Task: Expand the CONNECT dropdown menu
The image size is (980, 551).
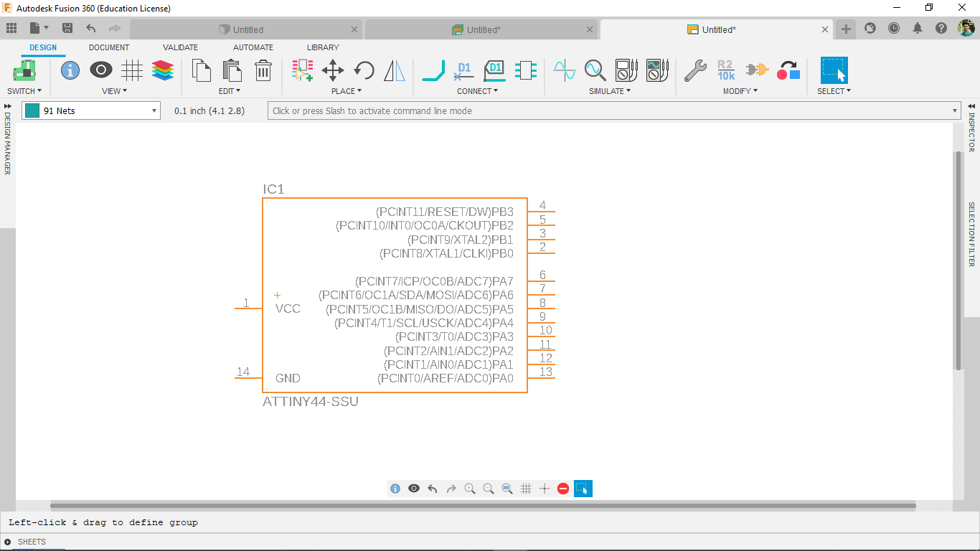Action: (477, 91)
